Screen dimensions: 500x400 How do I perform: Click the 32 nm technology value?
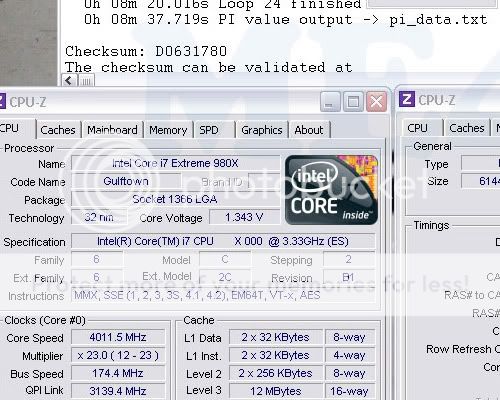point(99,217)
